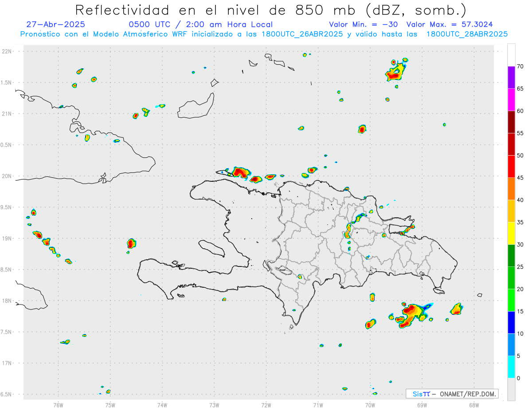Select the yellow 30–35 dBZ colorbar segment
The image size is (532, 411).
(511, 234)
